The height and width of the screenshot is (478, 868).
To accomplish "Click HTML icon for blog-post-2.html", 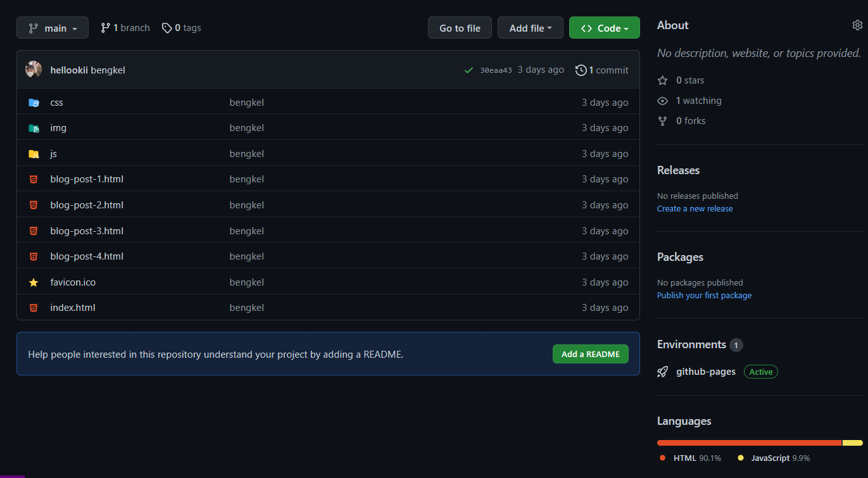I will click(x=34, y=205).
